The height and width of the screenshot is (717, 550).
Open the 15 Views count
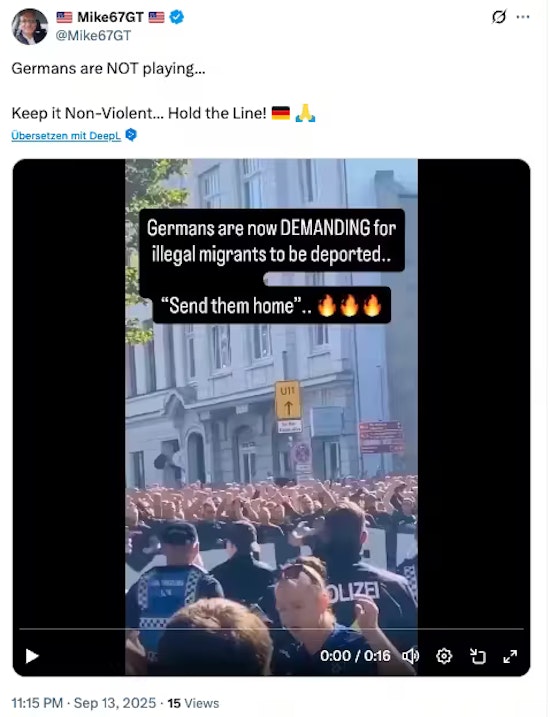coord(193,703)
